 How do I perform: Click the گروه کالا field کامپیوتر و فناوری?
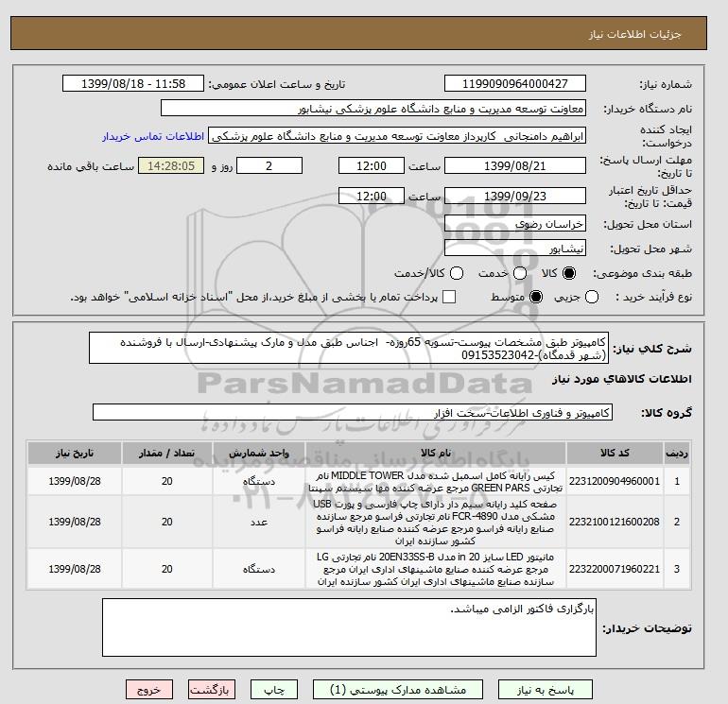pyautogui.click(x=353, y=412)
